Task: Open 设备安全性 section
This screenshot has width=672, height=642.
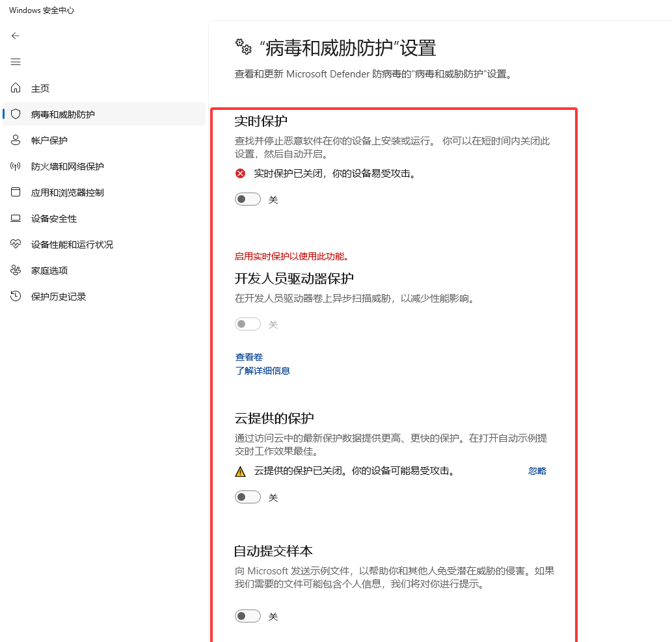Action: [104, 219]
